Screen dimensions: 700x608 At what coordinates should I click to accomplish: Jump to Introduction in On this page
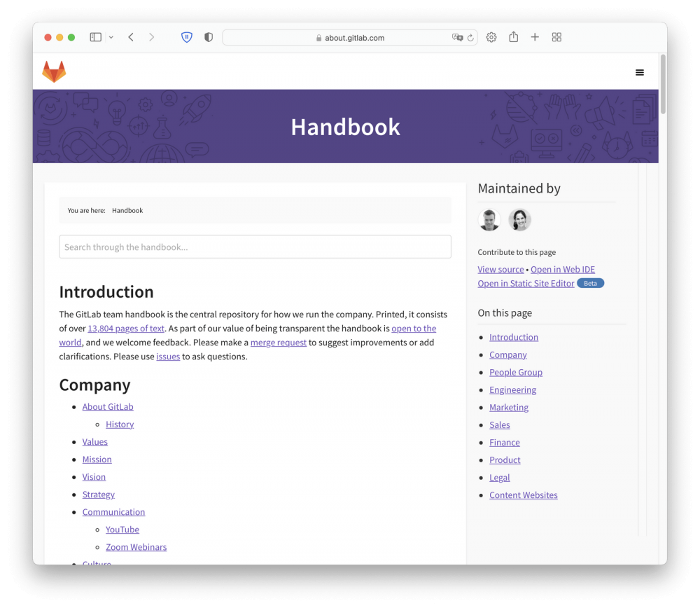[513, 338]
